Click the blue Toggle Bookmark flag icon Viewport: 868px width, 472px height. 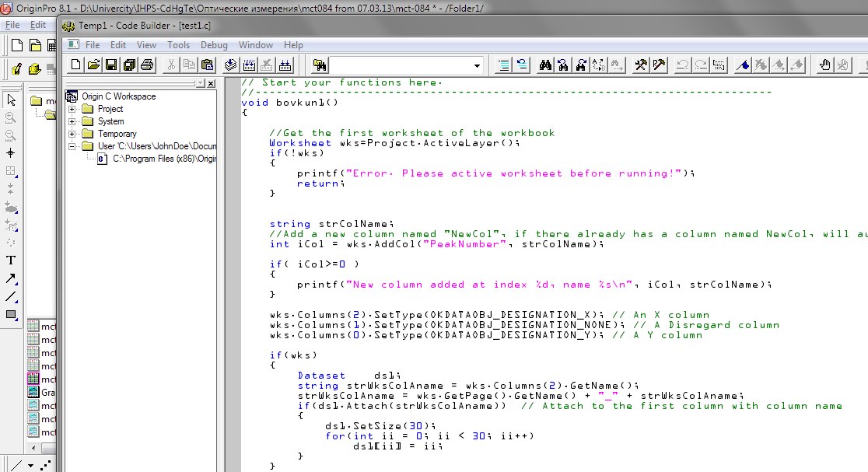[743, 65]
